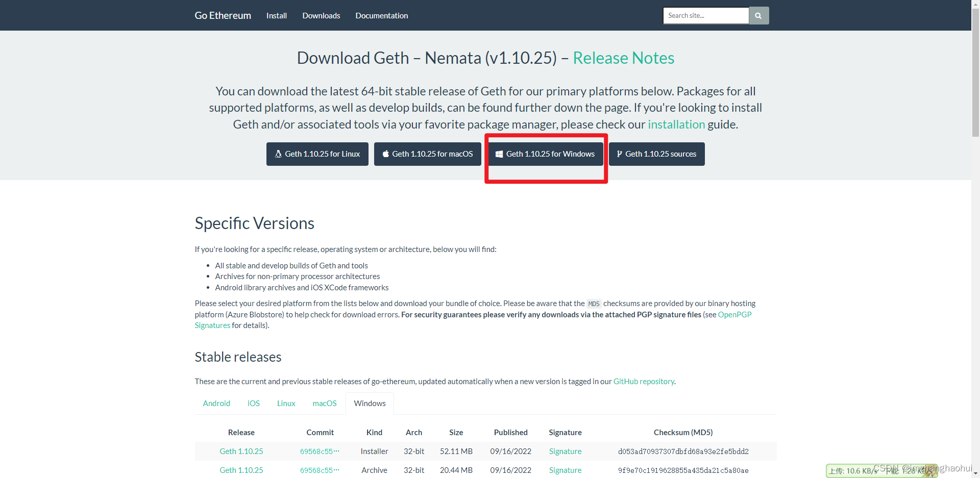Click checksum d053ad70937307dbfd68a93e2fe5bdd2

[683, 451]
